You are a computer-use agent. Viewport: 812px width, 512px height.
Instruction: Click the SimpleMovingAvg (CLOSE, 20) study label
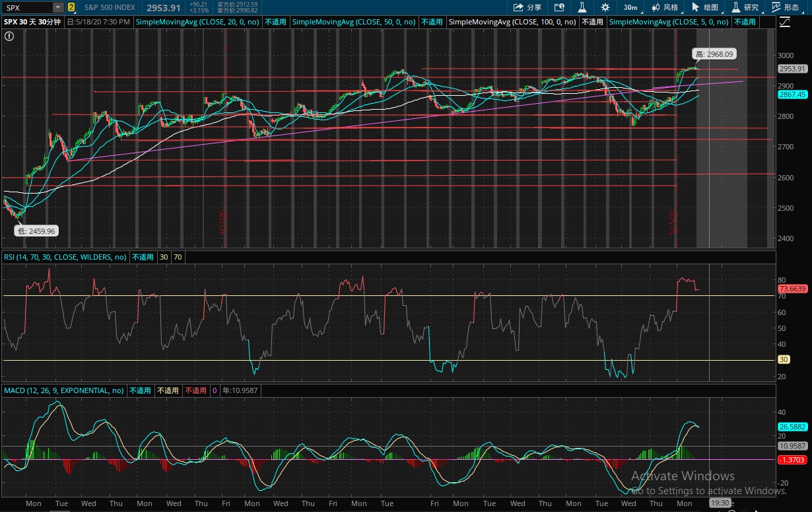pyautogui.click(x=197, y=22)
